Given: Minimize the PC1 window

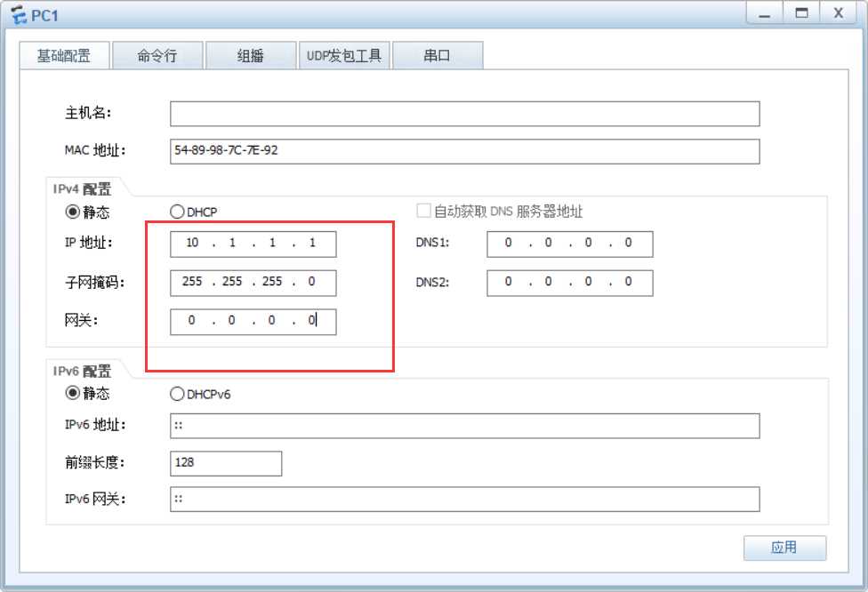Looking at the screenshot, I should click(x=765, y=14).
